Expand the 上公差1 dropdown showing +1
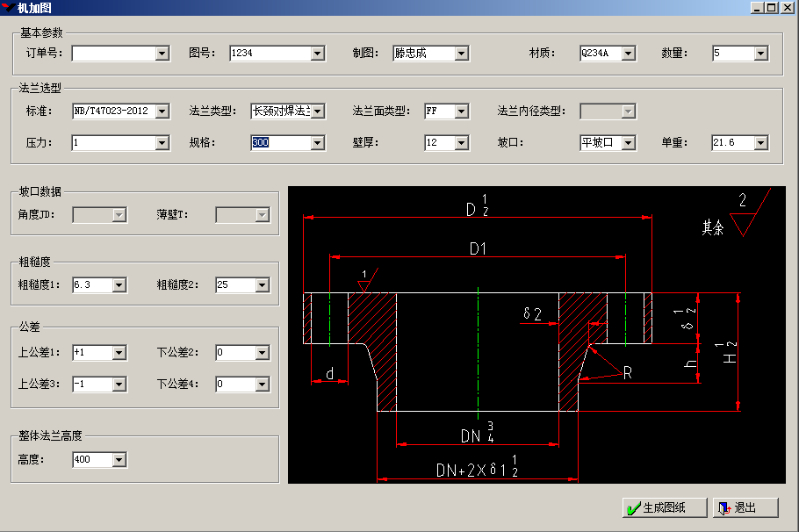 [119, 353]
